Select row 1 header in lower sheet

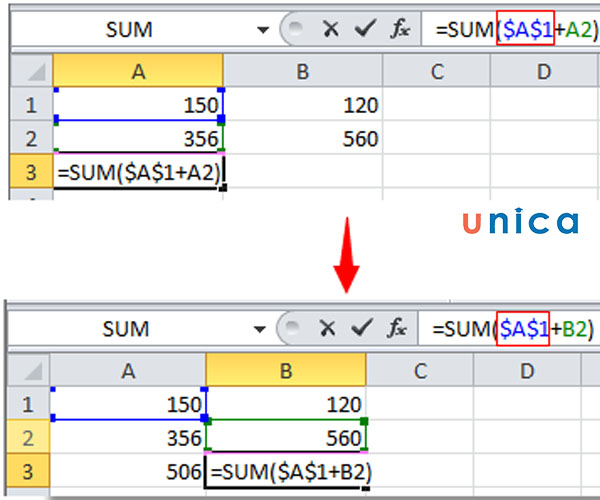point(28,403)
